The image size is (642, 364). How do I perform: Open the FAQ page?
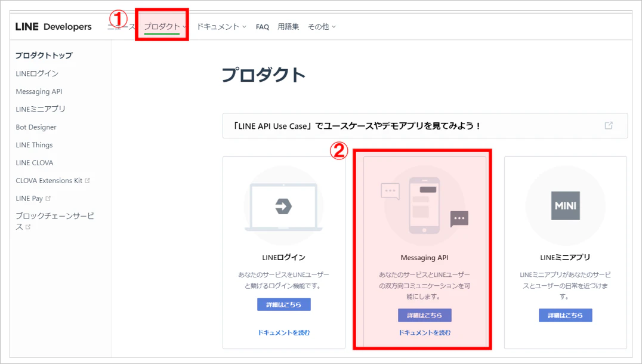point(263,27)
